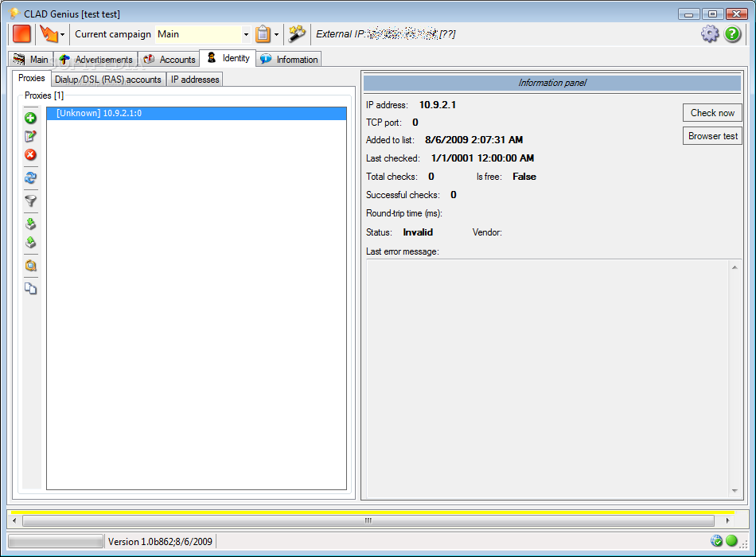The image size is (756, 557).
Task: Click the horizontal scrollbar right arrow
Action: coord(727,521)
